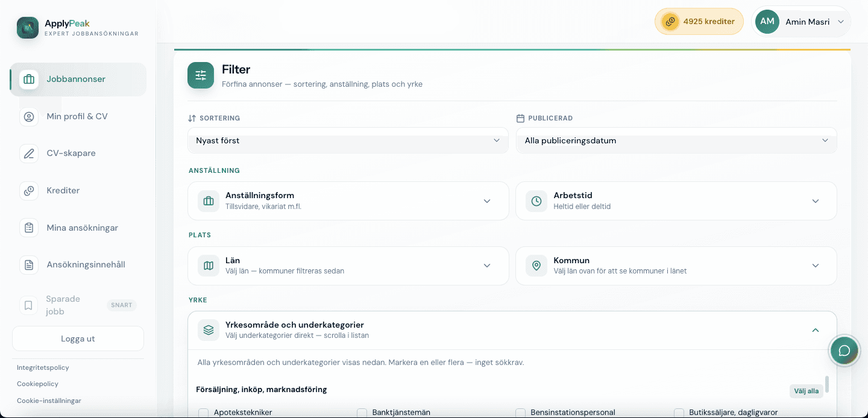Click the ApplyPeak logo icon

28,28
